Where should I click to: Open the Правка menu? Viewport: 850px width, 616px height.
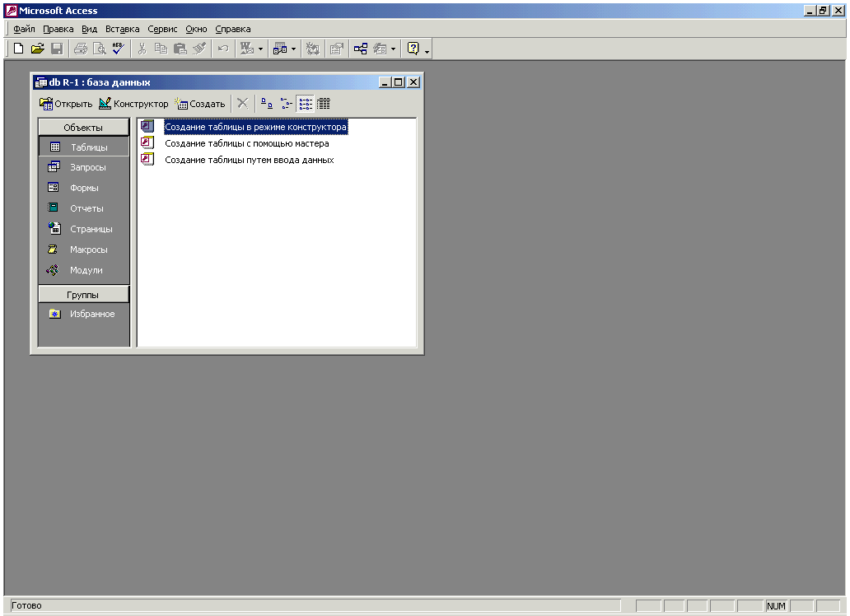pos(58,29)
